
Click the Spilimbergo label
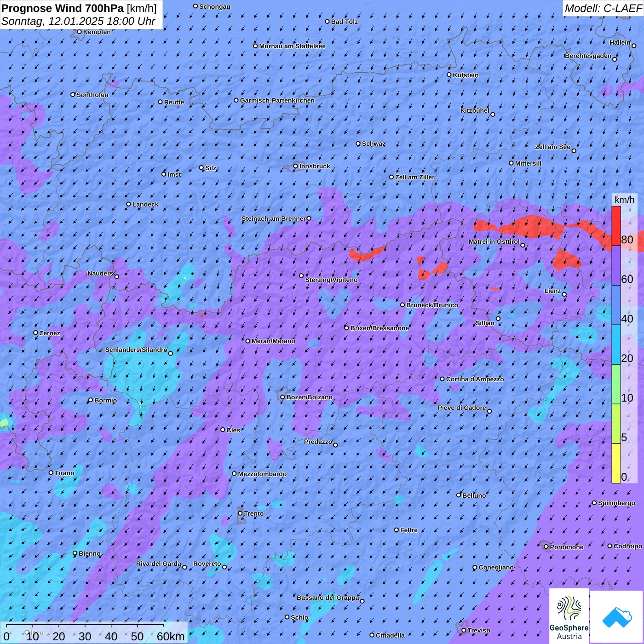[x=616, y=503]
